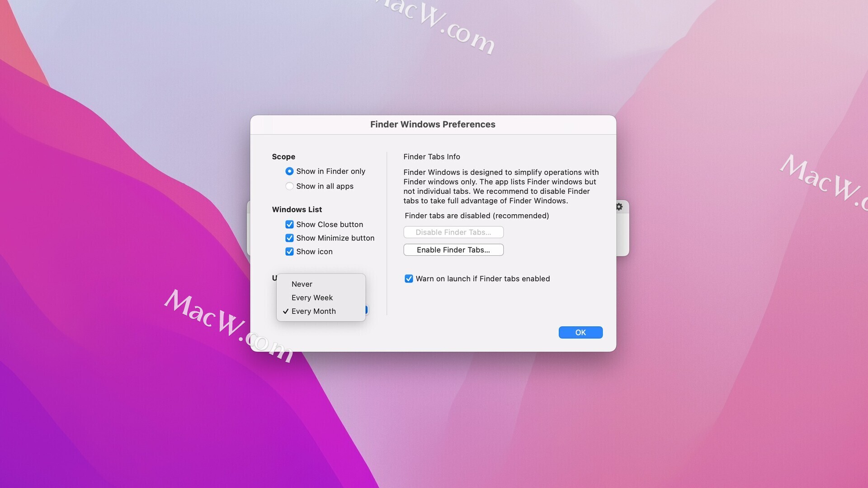Disable the Show icon checkbox
868x488 pixels.
coord(289,252)
